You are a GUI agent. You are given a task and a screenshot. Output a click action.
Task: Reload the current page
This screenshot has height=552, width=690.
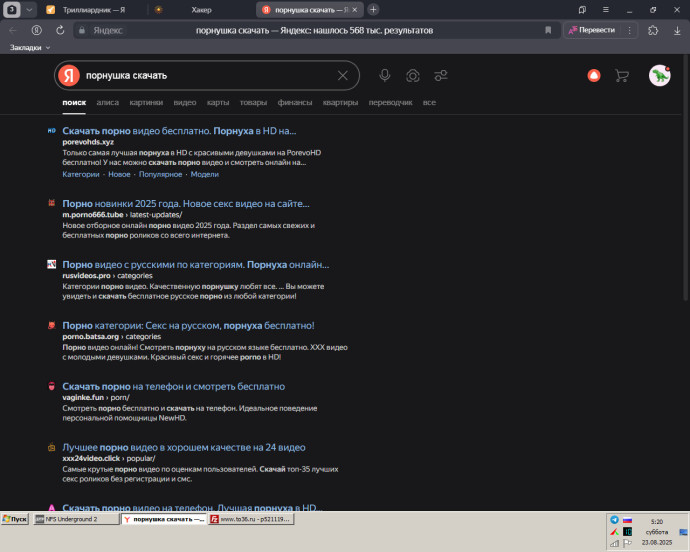click(x=60, y=30)
